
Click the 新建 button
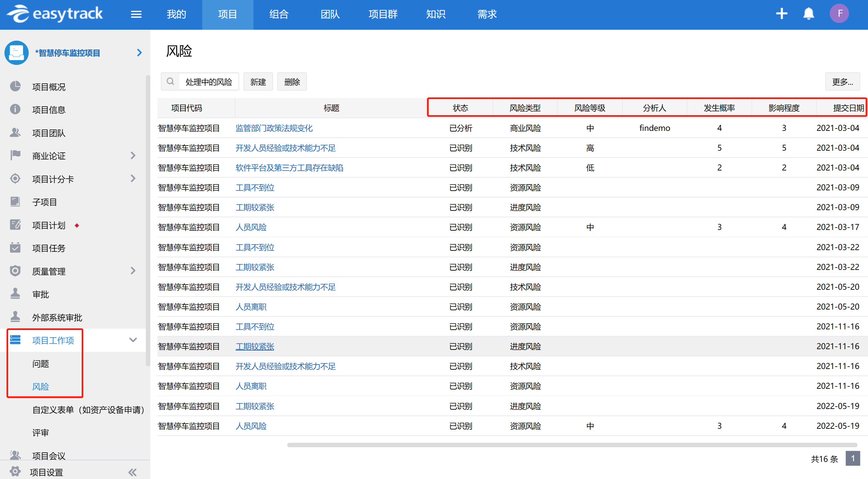(x=258, y=82)
